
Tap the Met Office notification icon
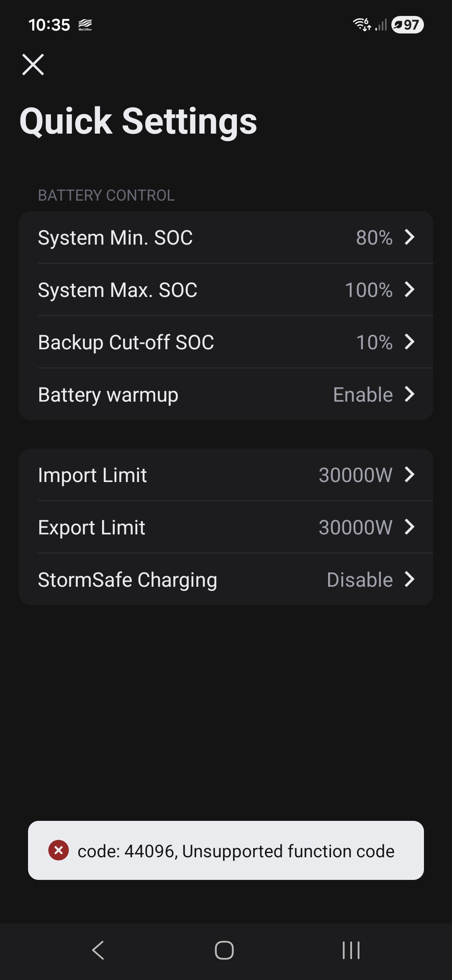click(x=85, y=25)
